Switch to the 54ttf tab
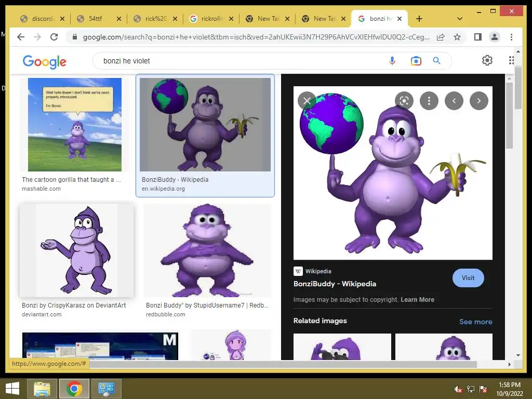Viewport: 532px width, 399px height. [94, 19]
